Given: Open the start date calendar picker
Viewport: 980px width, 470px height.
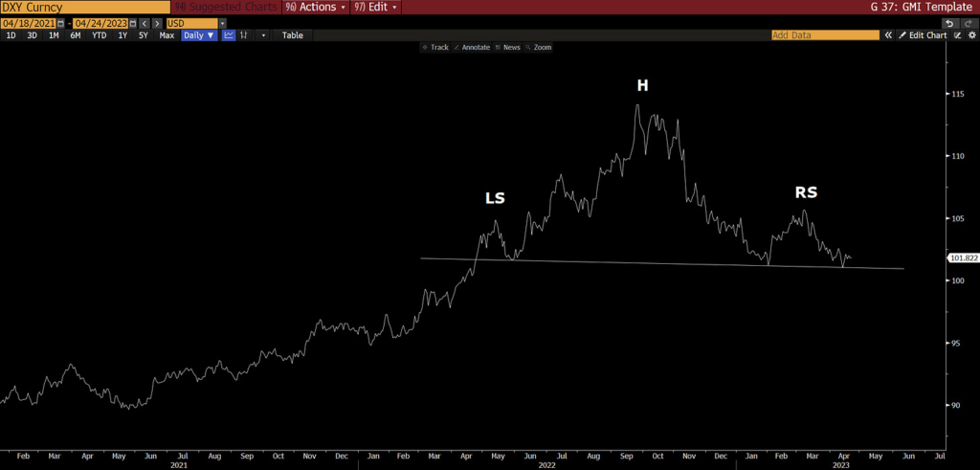Looking at the screenshot, I should click(x=62, y=22).
